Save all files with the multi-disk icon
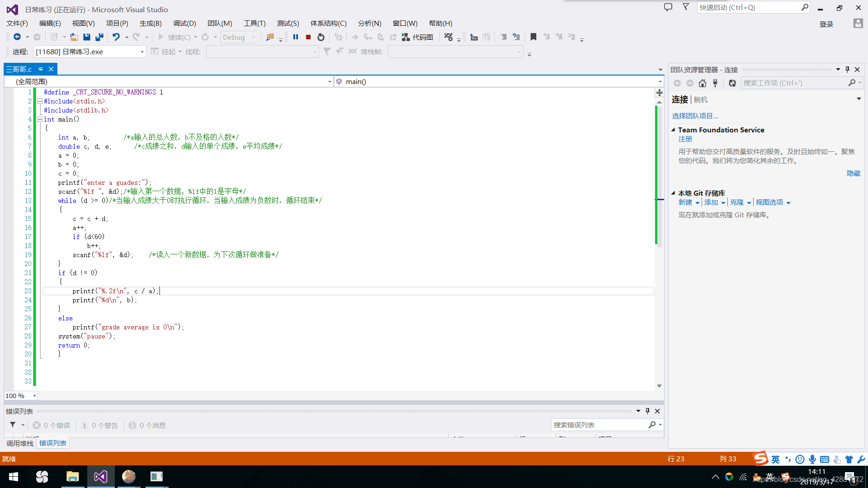868x488 pixels. click(99, 37)
